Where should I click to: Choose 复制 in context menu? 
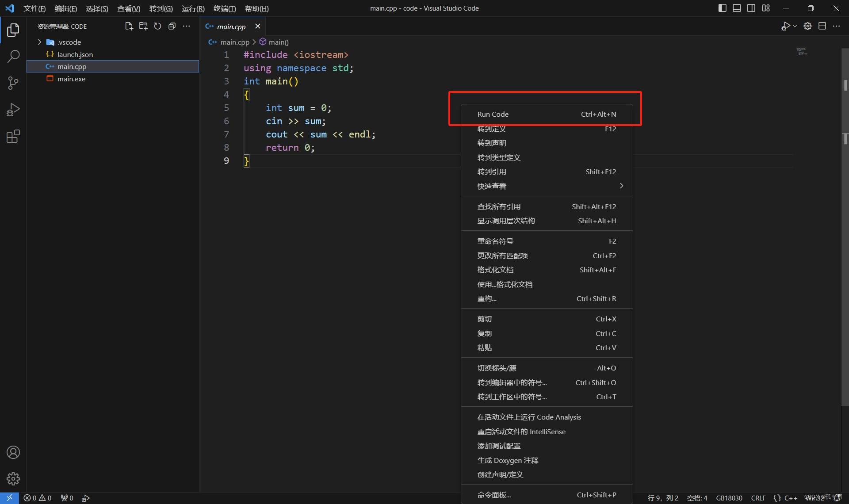[x=547, y=333]
